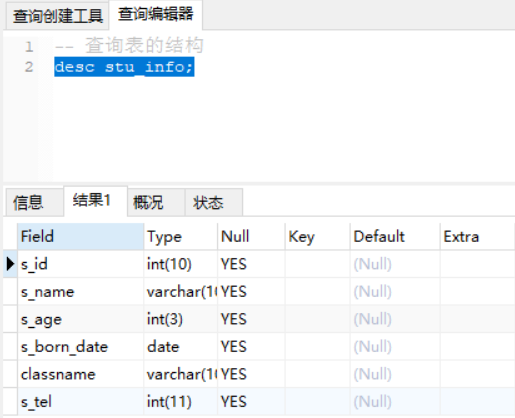Click the current row indicator arrow

pos(10,264)
